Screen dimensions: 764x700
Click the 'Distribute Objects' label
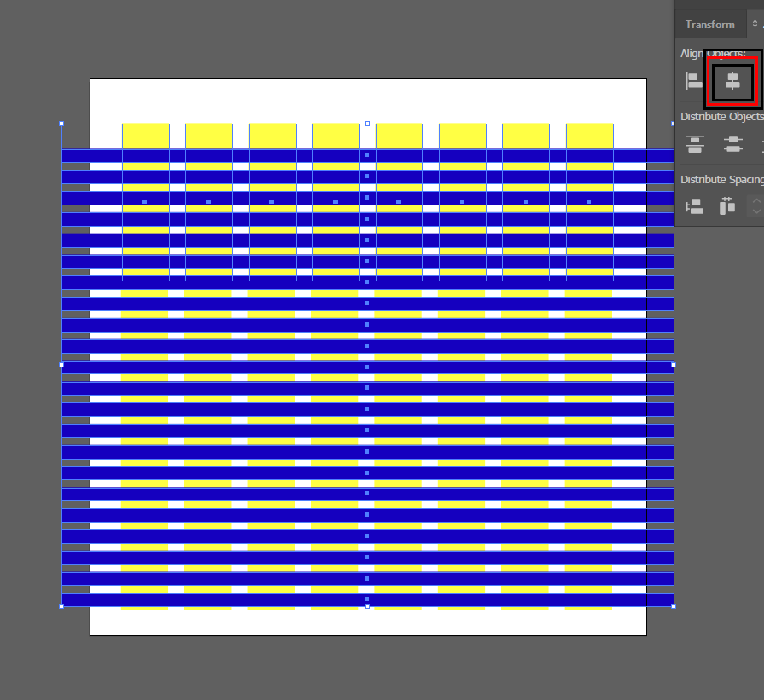pyautogui.click(x=721, y=117)
